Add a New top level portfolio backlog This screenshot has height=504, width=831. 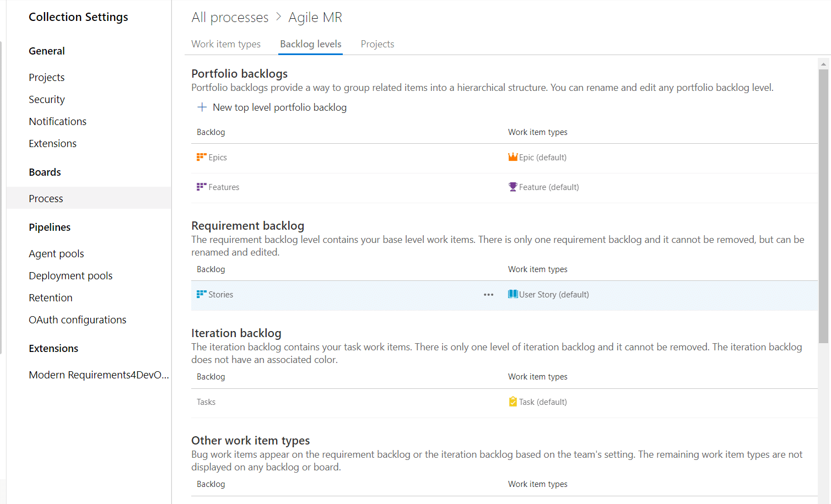point(279,107)
